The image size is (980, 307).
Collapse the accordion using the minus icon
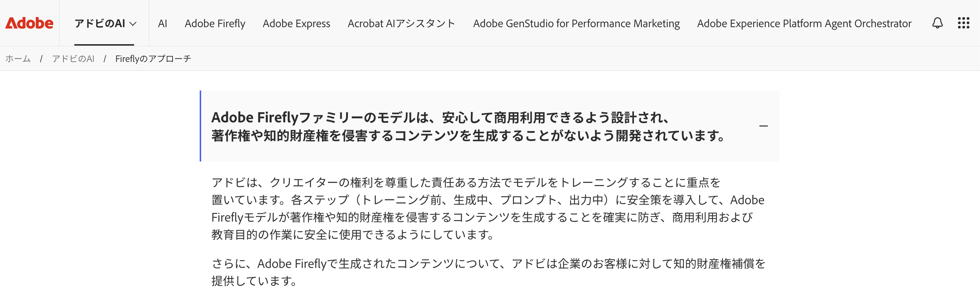(x=763, y=126)
